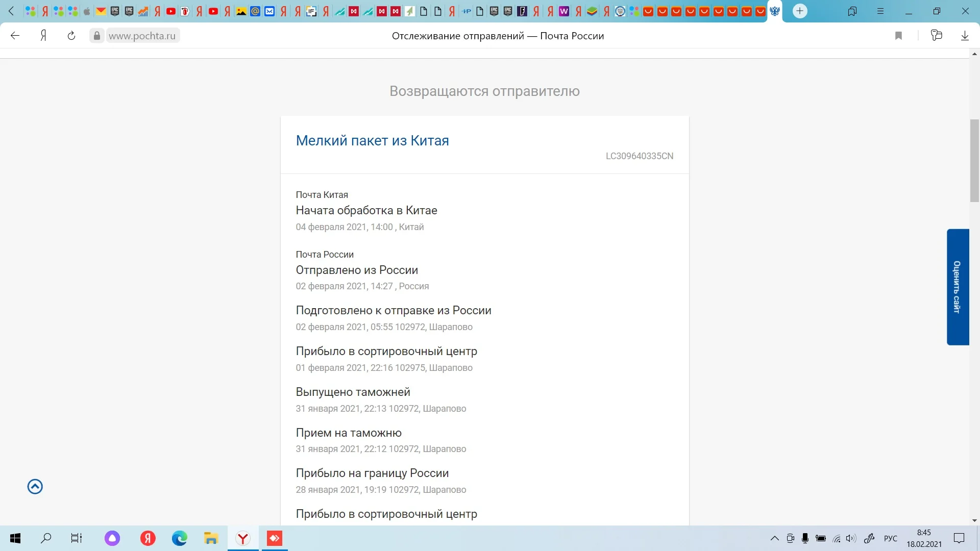Click the page feedback icon in address bar

[x=936, y=36]
